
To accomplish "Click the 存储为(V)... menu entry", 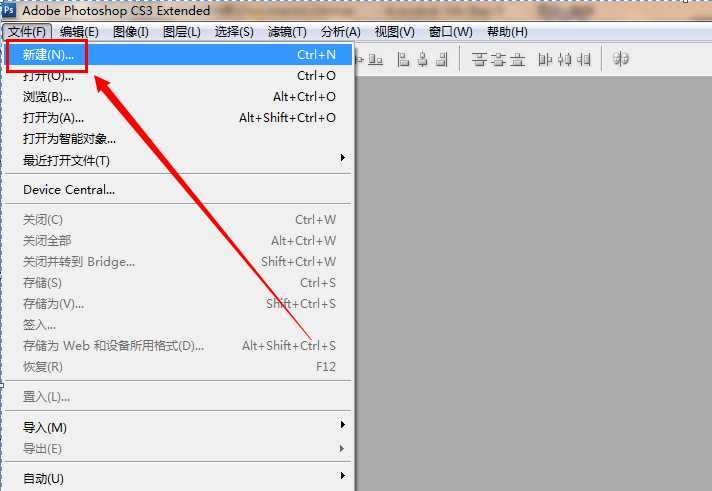I will [x=179, y=303].
